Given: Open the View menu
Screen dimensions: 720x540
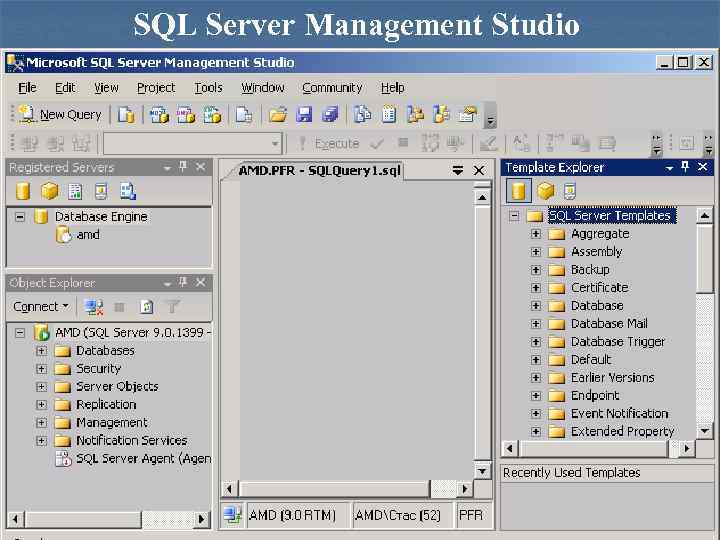Looking at the screenshot, I should click(106, 88).
